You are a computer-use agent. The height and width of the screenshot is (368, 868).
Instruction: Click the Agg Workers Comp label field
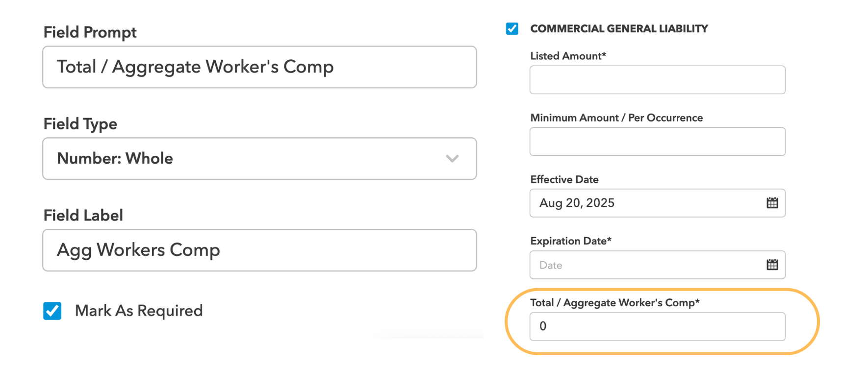pyautogui.click(x=259, y=250)
